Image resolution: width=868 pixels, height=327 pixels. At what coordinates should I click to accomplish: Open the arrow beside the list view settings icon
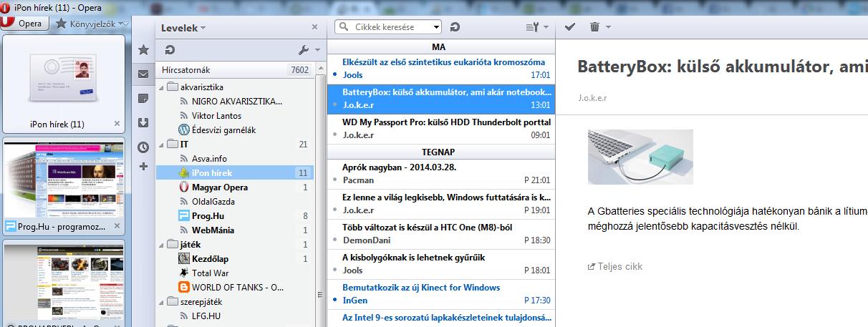coord(546,27)
